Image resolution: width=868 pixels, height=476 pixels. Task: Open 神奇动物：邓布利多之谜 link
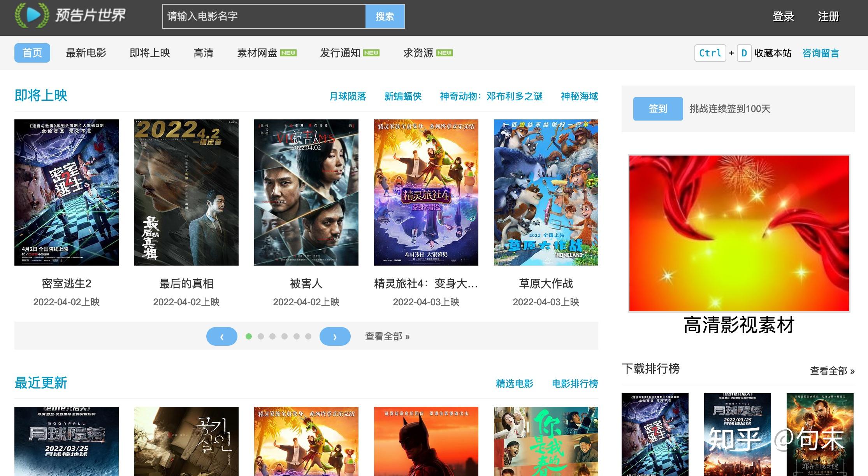(x=491, y=96)
